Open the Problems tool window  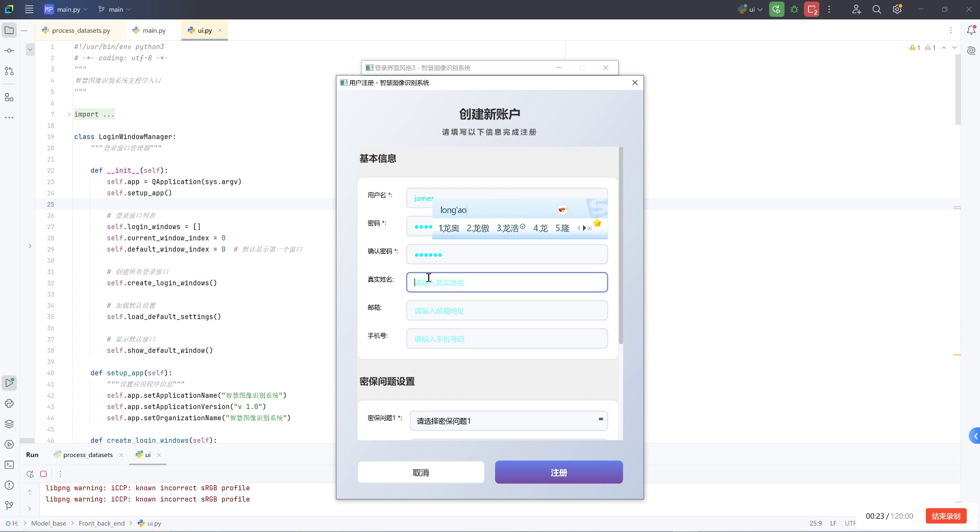(x=9, y=486)
